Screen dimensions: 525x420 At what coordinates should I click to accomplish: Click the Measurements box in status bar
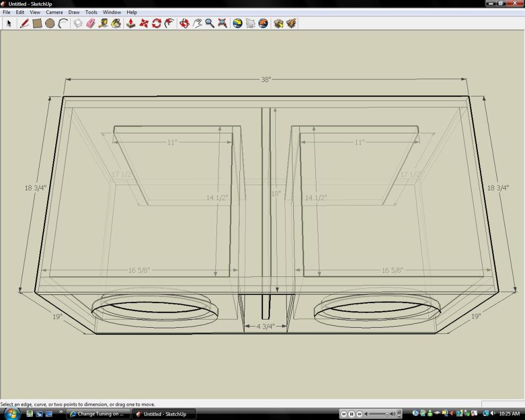pyautogui.click(x=502, y=404)
